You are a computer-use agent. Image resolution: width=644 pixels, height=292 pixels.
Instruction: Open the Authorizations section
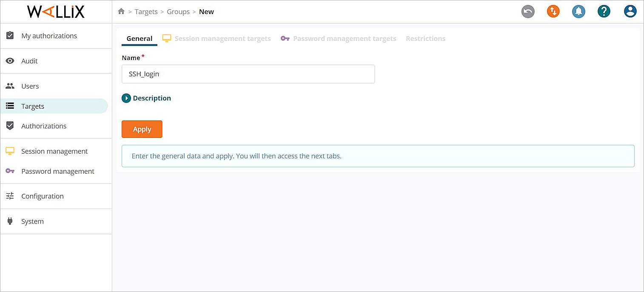click(x=44, y=126)
